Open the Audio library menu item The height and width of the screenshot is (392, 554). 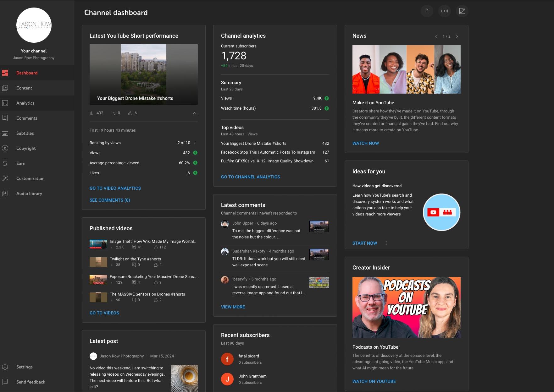point(37,193)
